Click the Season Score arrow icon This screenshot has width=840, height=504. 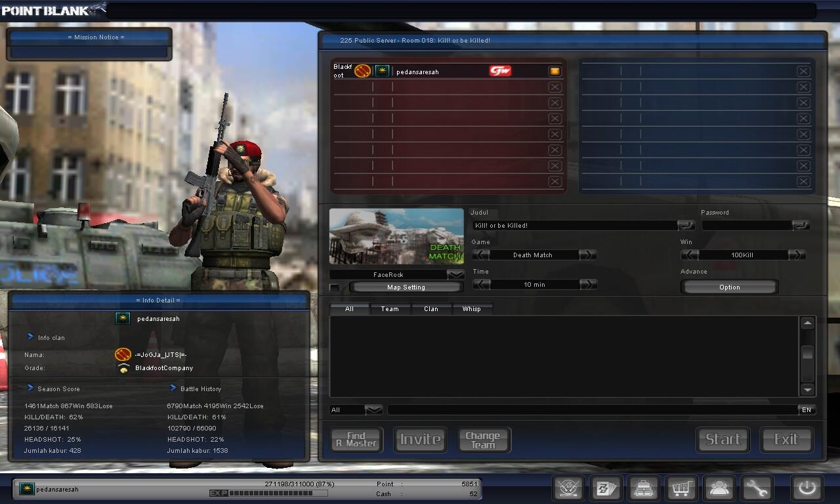click(x=30, y=388)
